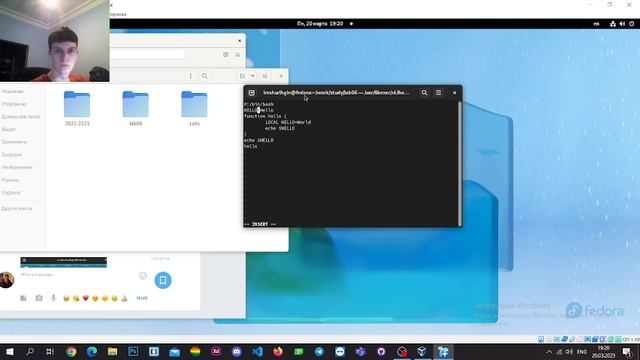Open the 2022-2023 folder

coord(77,108)
